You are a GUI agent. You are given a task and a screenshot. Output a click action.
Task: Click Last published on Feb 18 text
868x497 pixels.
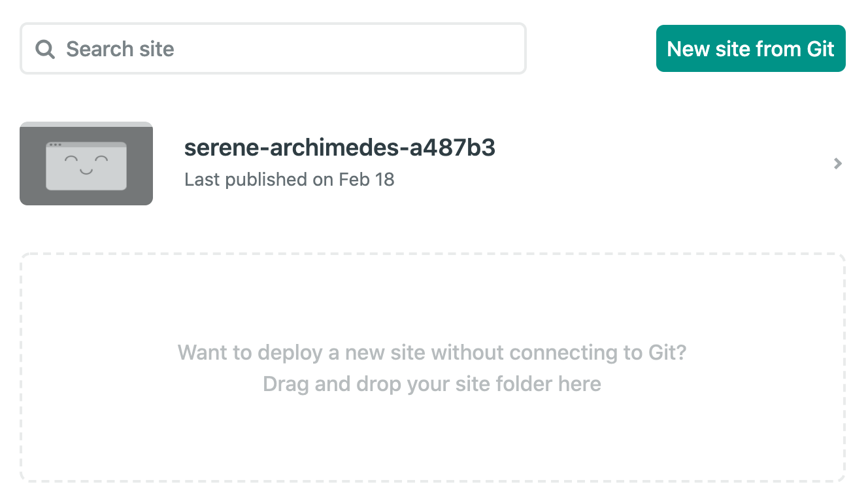coord(290,179)
